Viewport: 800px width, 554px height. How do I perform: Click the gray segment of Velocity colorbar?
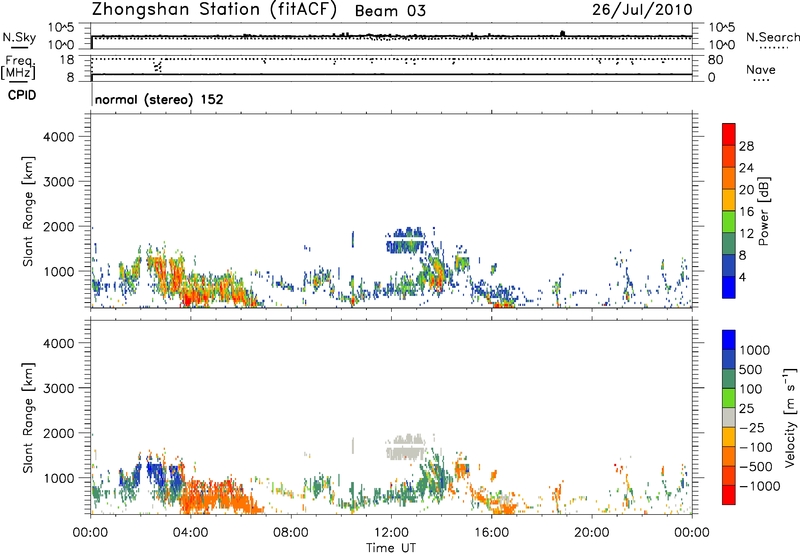[x=729, y=417]
